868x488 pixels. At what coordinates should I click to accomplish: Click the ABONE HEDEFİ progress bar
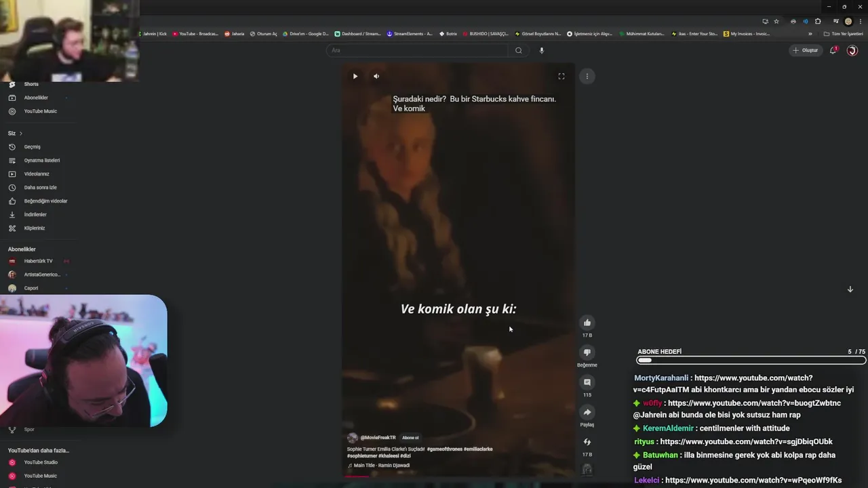pyautogui.click(x=751, y=361)
